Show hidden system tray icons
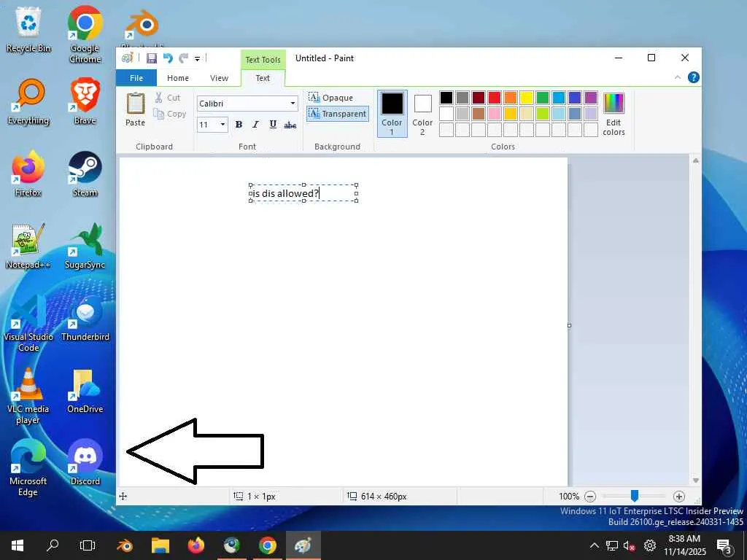747x560 pixels. pos(594,545)
